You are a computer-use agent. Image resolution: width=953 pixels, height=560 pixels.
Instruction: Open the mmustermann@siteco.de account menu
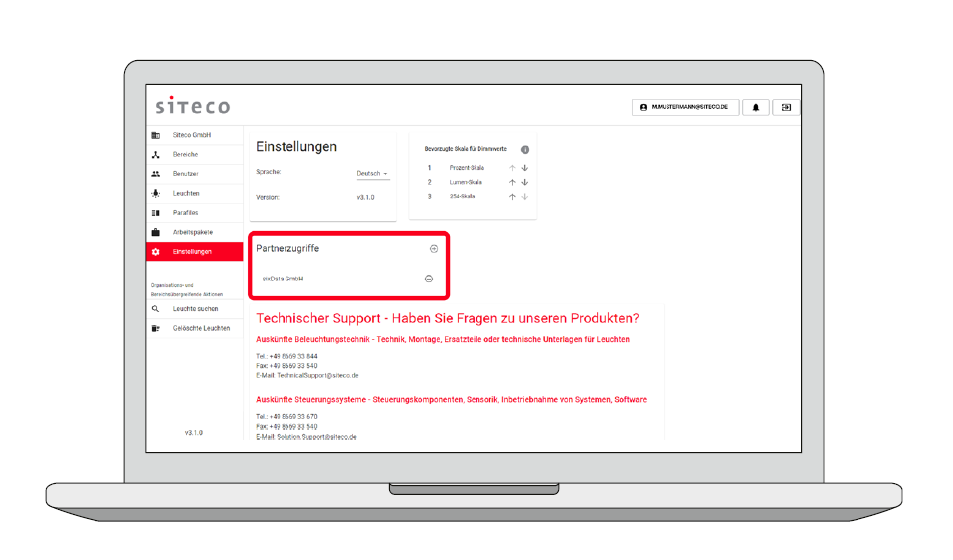[684, 107]
